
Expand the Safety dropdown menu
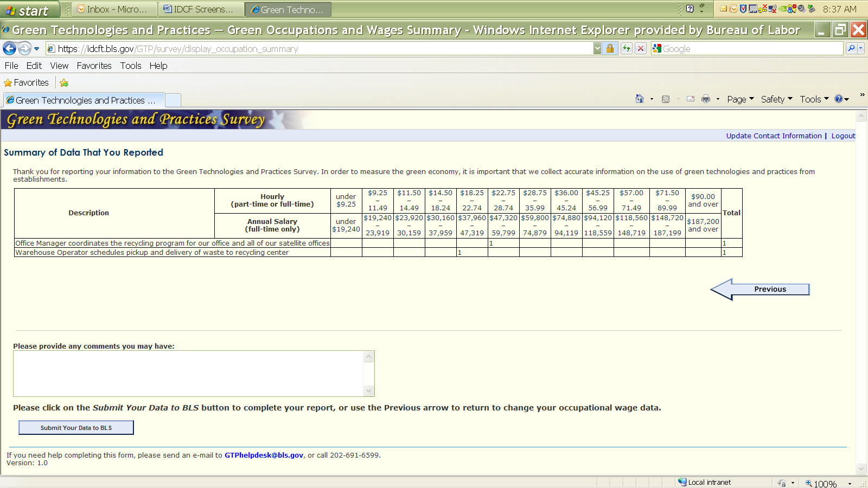[776, 99]
